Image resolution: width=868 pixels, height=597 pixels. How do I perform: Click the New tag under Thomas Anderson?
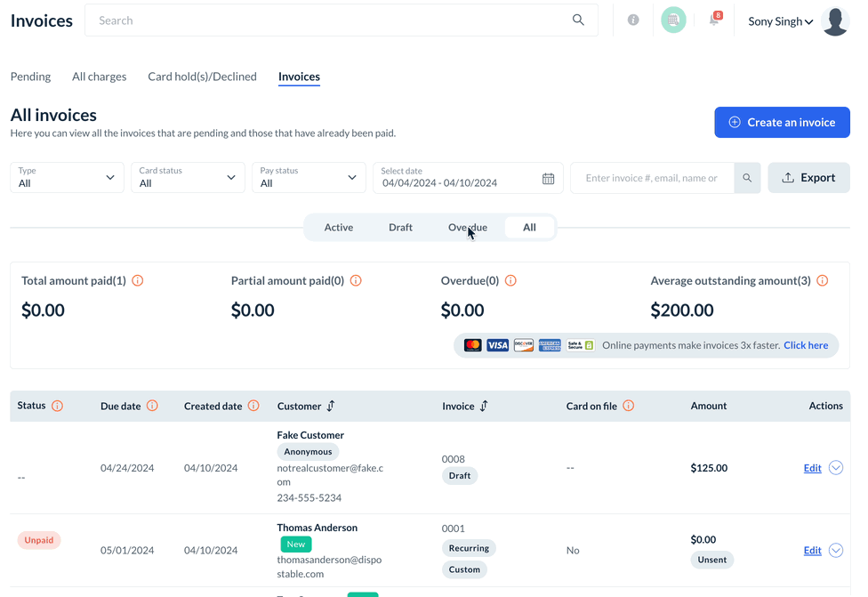(x=296, y=545)
